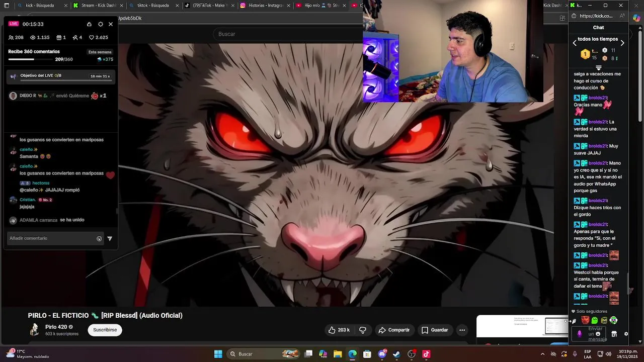Click the YouTube 'Buscar' search field
Viewport: 644px width, 362px height.
click(287, 34)
